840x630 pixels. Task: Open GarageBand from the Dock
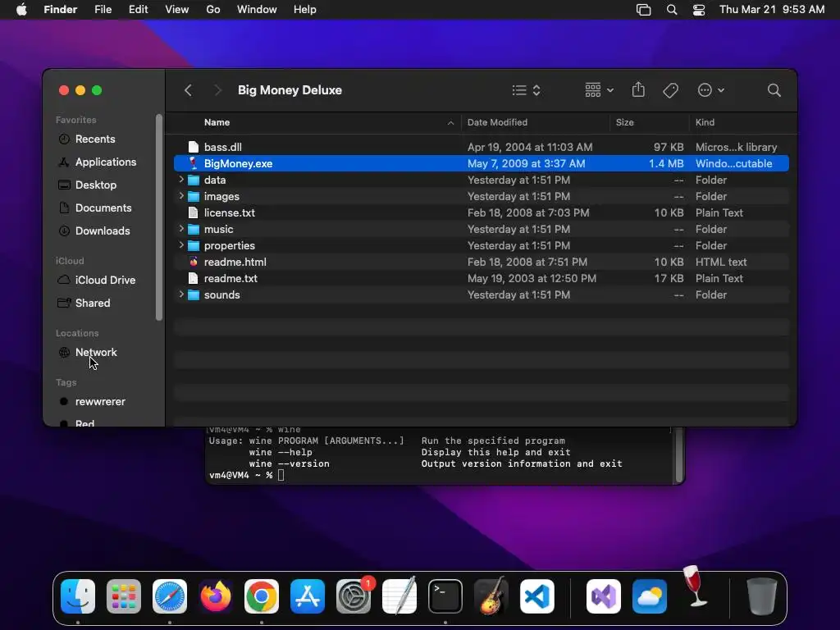(x=491, y=596)
